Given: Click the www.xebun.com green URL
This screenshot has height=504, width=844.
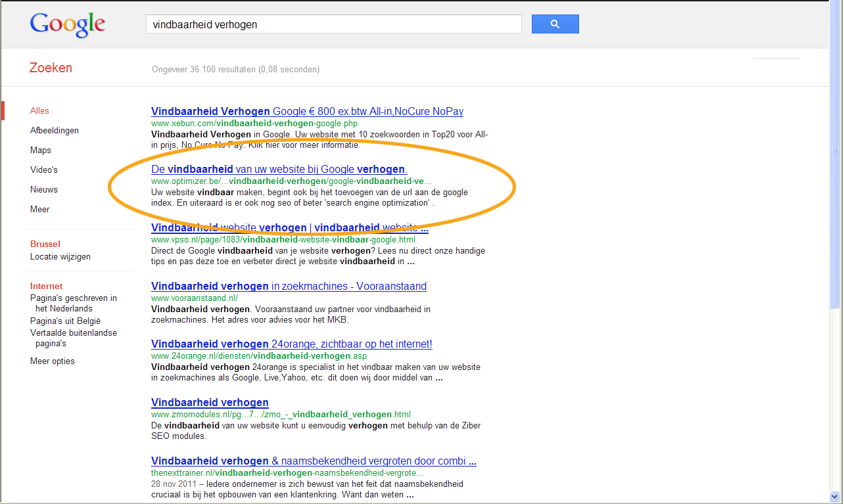Looking at the screenshot, I should [254, 124].
